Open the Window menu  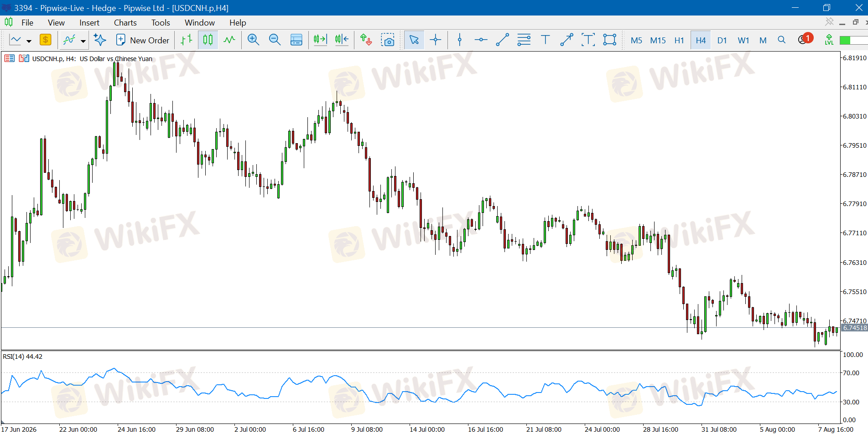coord(200,23)
